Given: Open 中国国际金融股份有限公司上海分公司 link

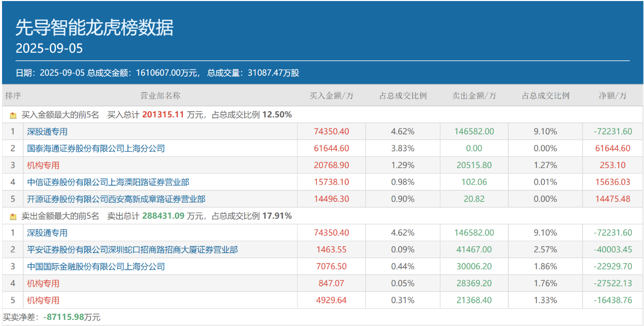Looking at the screenshot, I should coord(96,266).
